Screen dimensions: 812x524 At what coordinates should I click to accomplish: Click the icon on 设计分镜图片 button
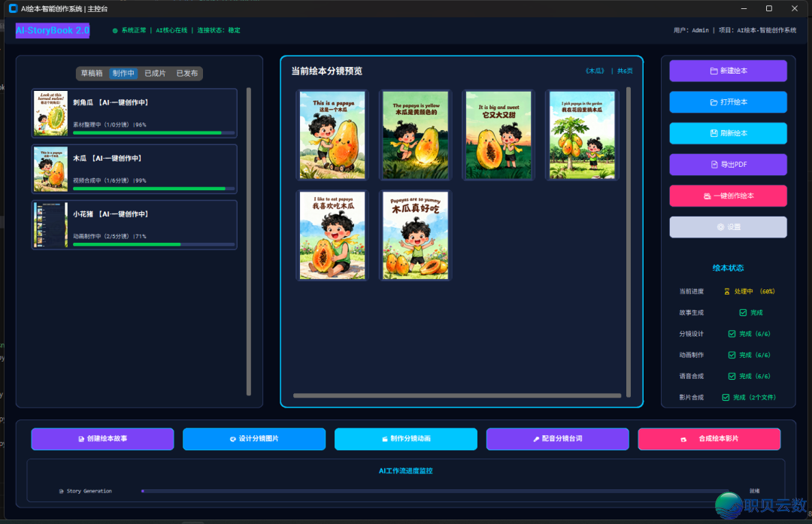(x=232, y=439)
